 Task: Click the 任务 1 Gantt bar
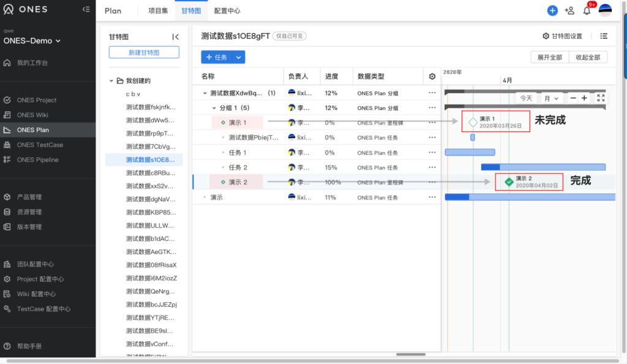pyautogui.click(x=470, y=152)
